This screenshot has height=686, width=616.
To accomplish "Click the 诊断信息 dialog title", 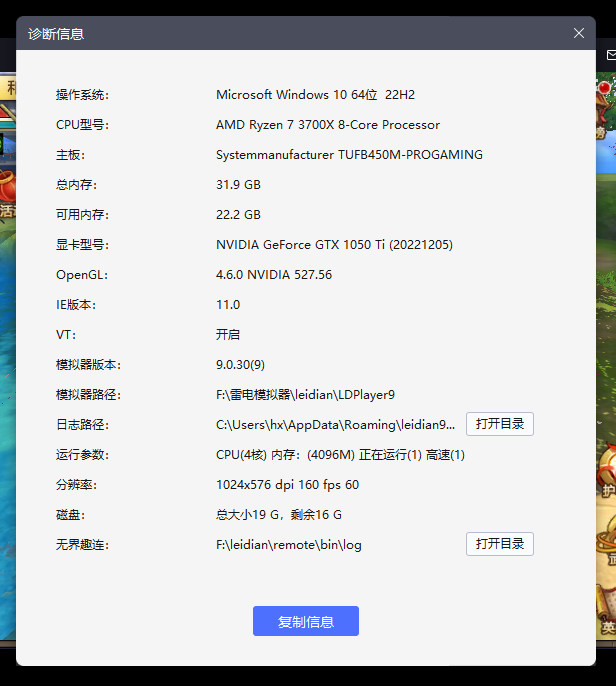I will tap(56, 33).
